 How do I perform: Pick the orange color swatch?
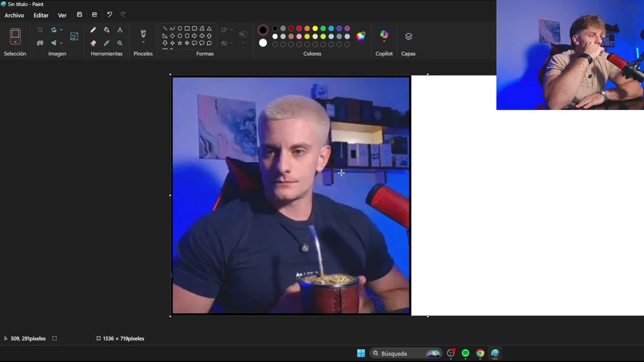point(307,28)
